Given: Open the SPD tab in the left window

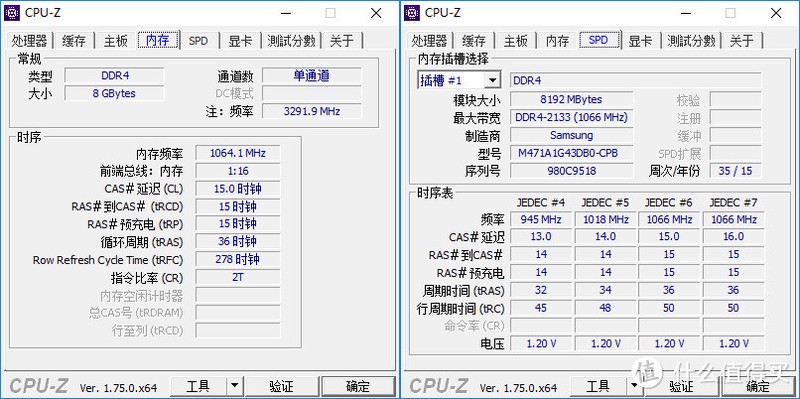Looking at the screenshot, I should point(198,41).
